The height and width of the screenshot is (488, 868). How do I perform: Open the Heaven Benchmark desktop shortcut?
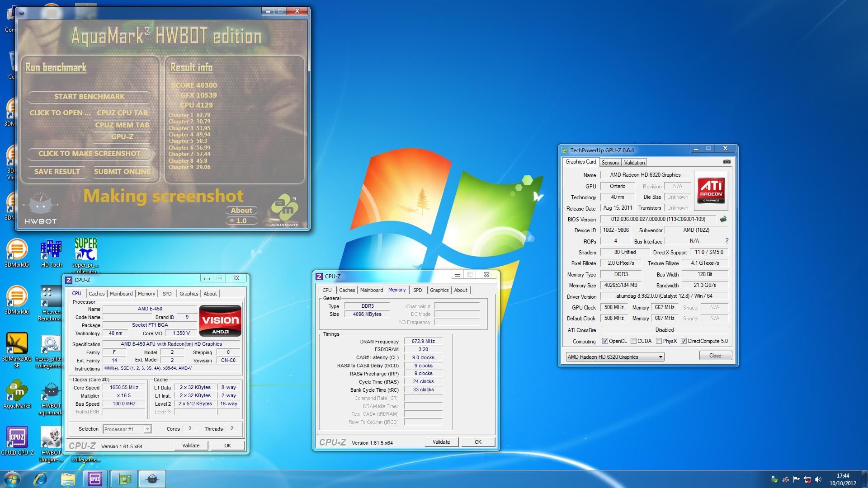point(51,303)
